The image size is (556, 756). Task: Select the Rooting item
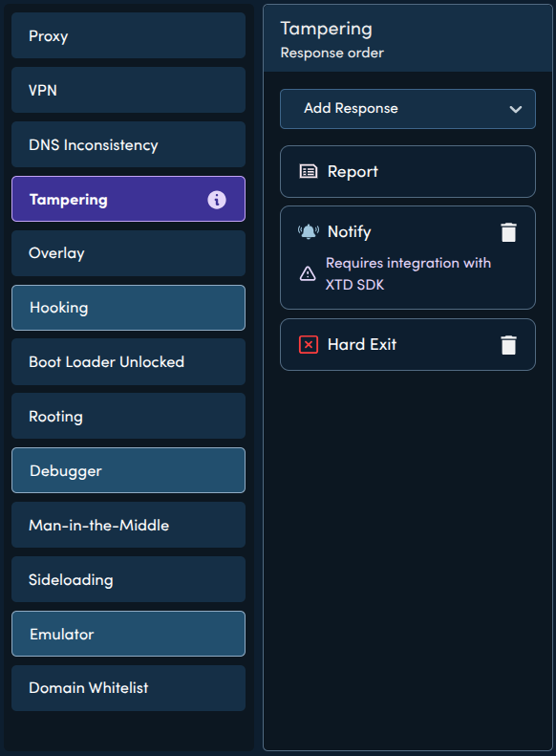tap(129, 416)
